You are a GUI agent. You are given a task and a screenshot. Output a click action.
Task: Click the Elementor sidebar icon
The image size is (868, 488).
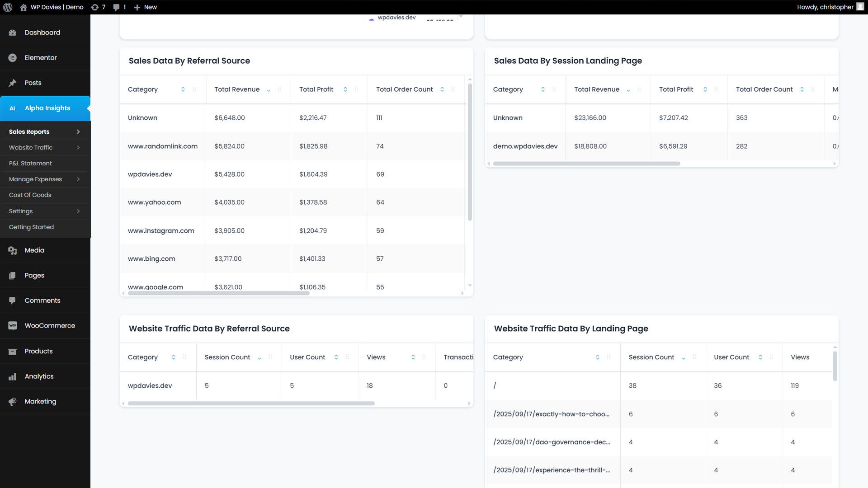point(13,58)
